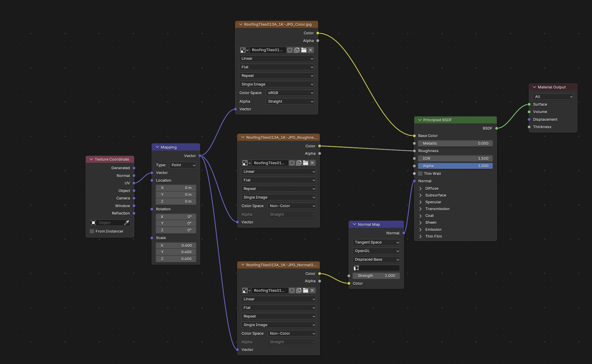Open Displaced Base dropdown in Normal Map
This screenshot has width=592, height=364.
376,260
